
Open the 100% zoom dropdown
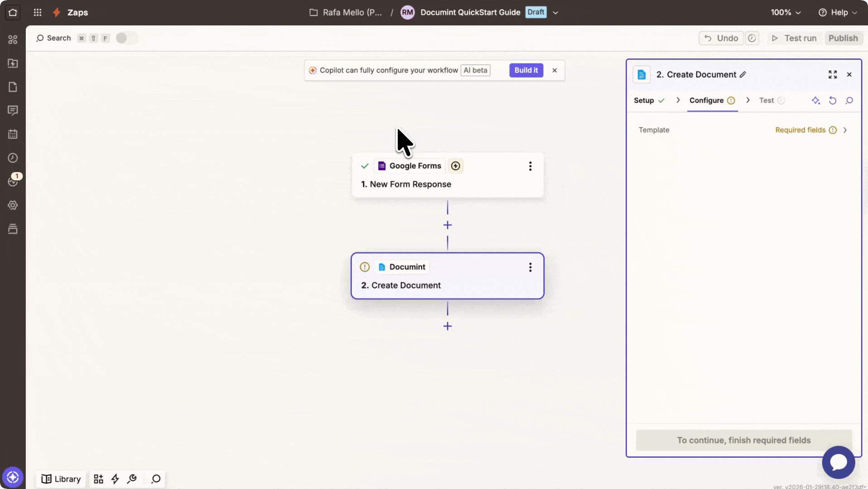(x=786, y=13)
